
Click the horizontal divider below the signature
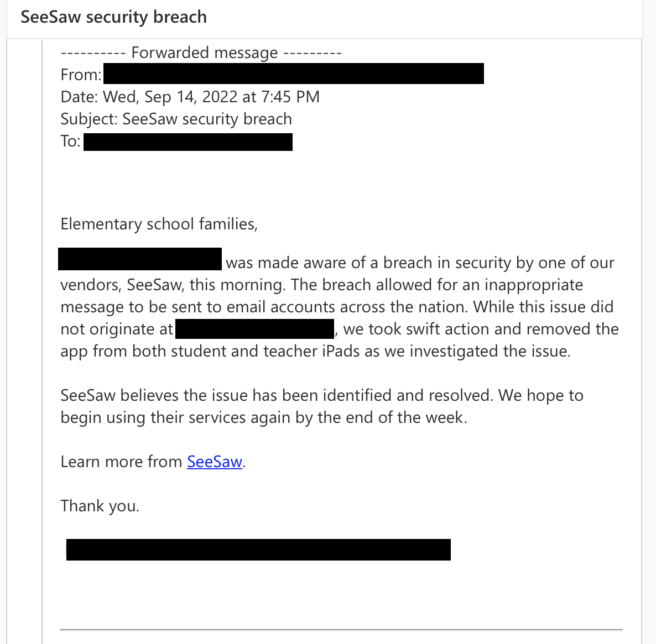coord(341,630)
